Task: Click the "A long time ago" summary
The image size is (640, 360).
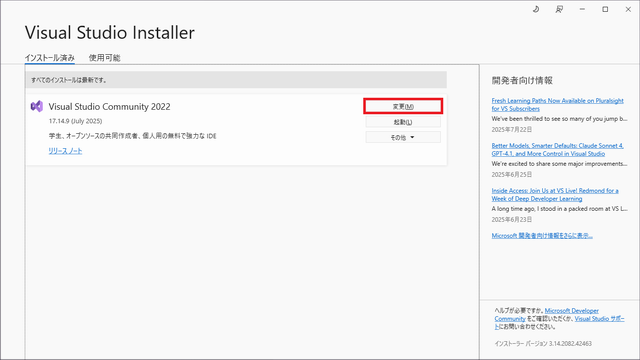Action: pos(559,209)
